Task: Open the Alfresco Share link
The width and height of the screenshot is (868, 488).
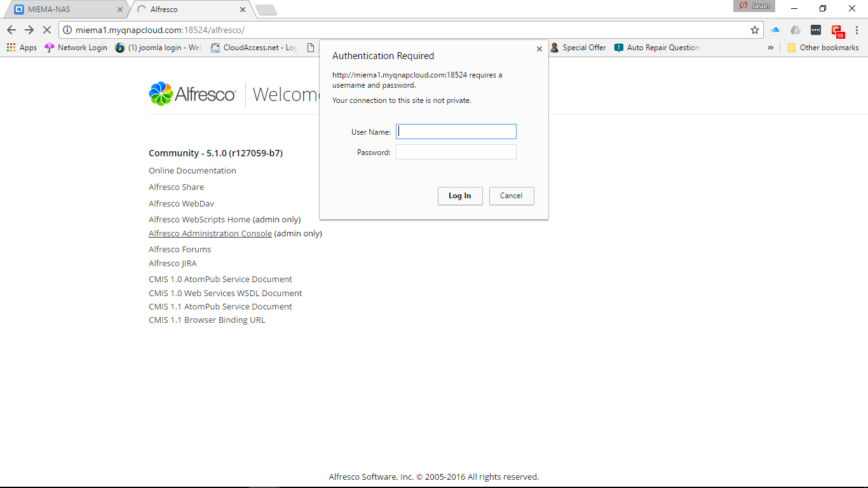Action: coord(176,187)
